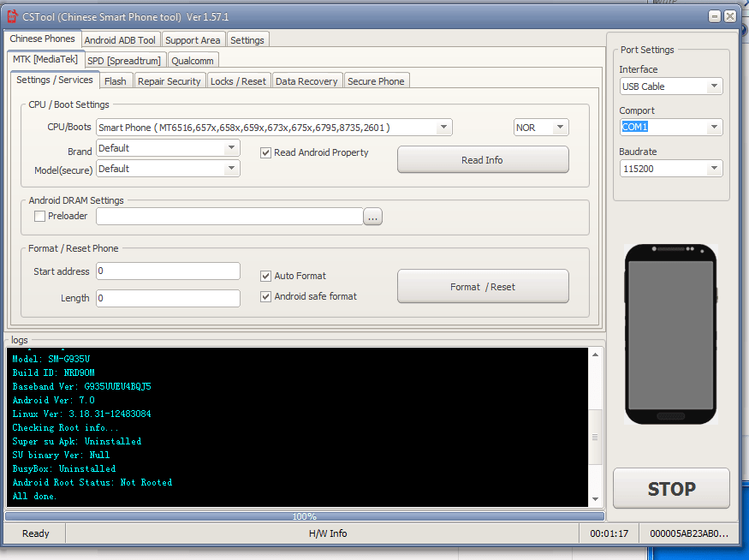749x560 pixels.
Task: Click the Read Info button
Action: click(483, 160)
